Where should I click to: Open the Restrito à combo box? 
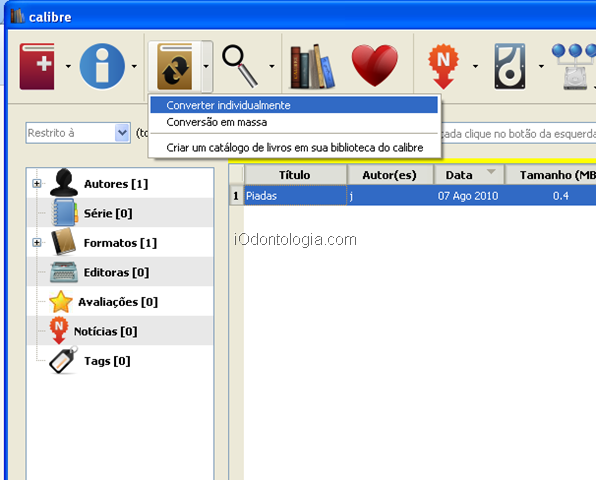(x=78, y=133)
